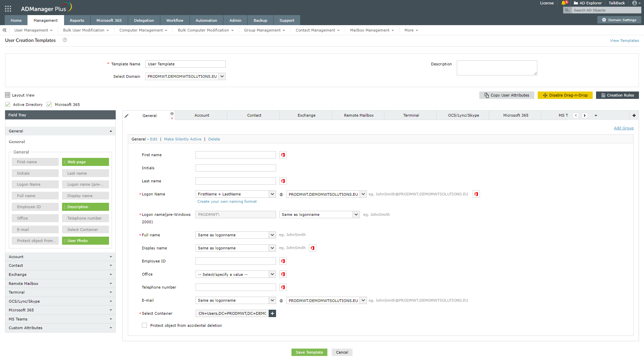The width and height of the screenshot is (644, 362).
Task: Click the pencil edit icon beside General tab
Action: tap(126, 116)
